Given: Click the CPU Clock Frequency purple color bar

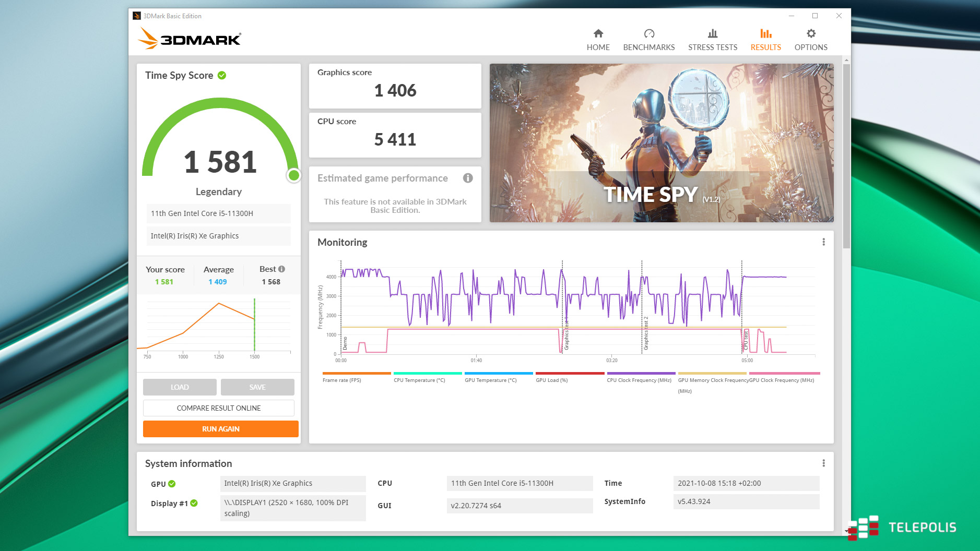Looking at the screenshot, I should pyautogui.click(x=641, y=373).
